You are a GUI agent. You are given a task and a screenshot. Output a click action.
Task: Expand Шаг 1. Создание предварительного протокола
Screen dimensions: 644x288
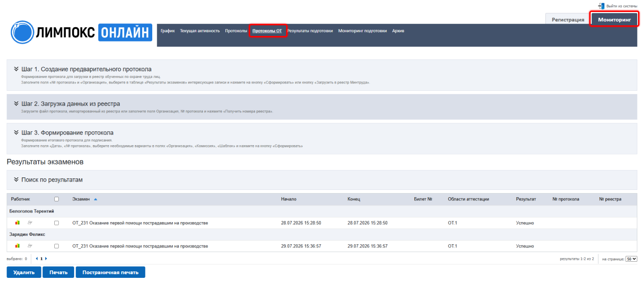86,69
